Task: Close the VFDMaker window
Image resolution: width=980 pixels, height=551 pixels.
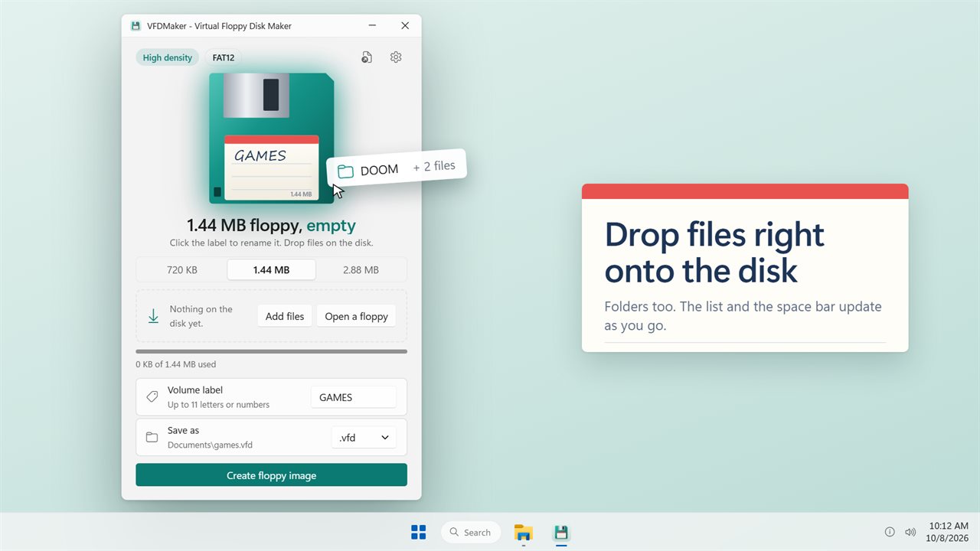Action: pyautogui.click(x=405, y=25)
